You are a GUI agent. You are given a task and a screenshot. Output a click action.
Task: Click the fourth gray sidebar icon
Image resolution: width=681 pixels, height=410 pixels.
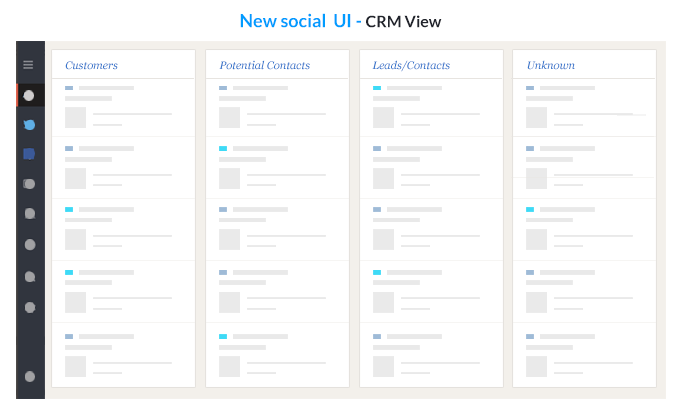[29, 277]
